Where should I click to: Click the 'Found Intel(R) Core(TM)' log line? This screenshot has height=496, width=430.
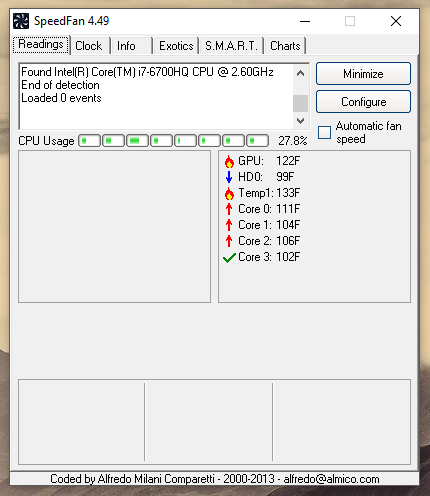[147, 72]
